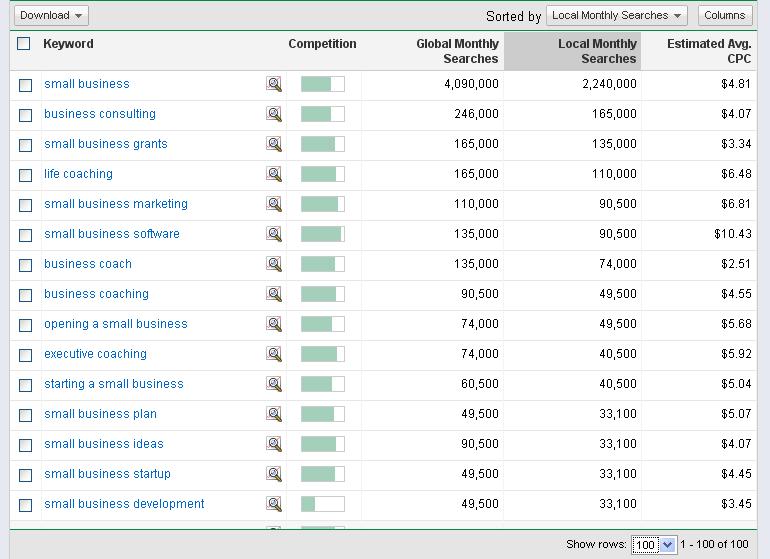Click the 4,090,000 global searches value
This screenshot has height=559, width=770.
[x=471, y=84]
